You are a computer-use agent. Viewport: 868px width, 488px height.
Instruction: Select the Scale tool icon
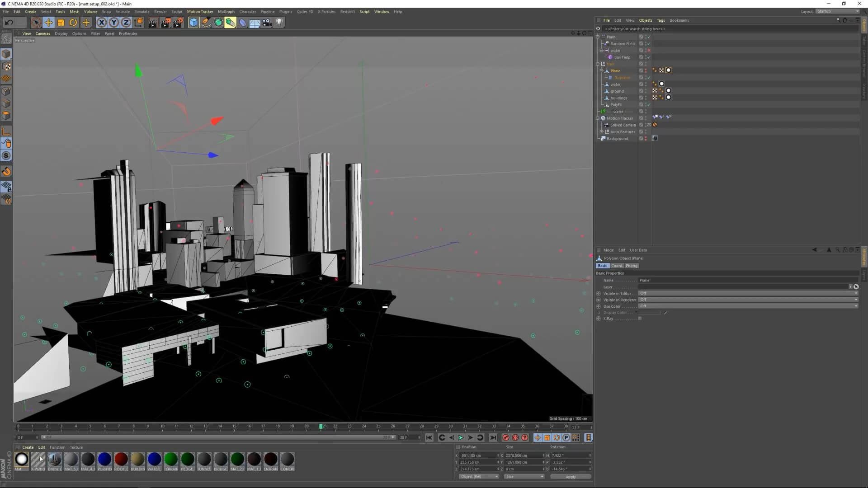click(x=61, y=22)
